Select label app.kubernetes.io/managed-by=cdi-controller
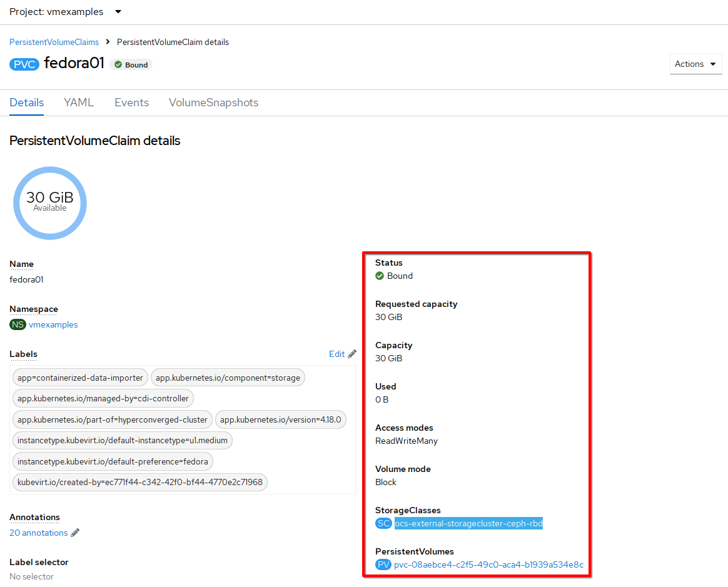The height and width of the screenshot is (587, 728). 103,399
